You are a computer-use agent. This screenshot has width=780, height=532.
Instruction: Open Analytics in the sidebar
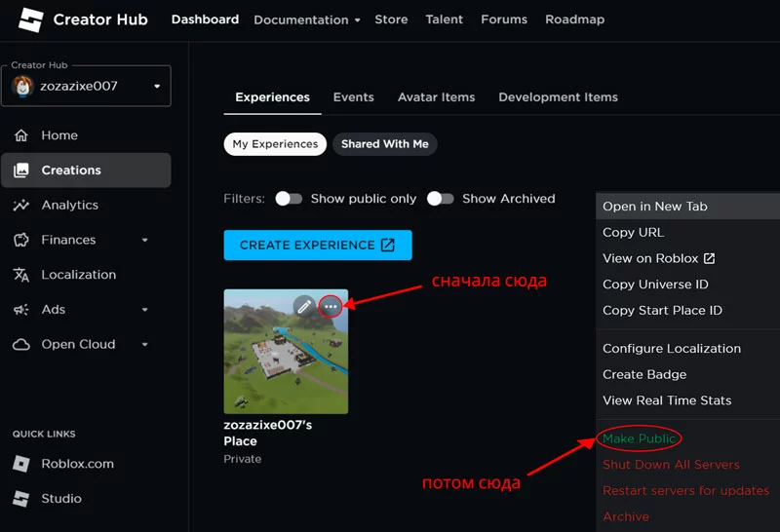click(x=86, y=205)
